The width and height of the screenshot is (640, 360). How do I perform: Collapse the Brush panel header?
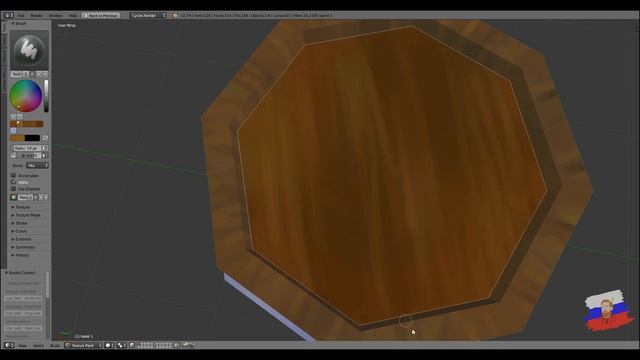pos(19,23)
